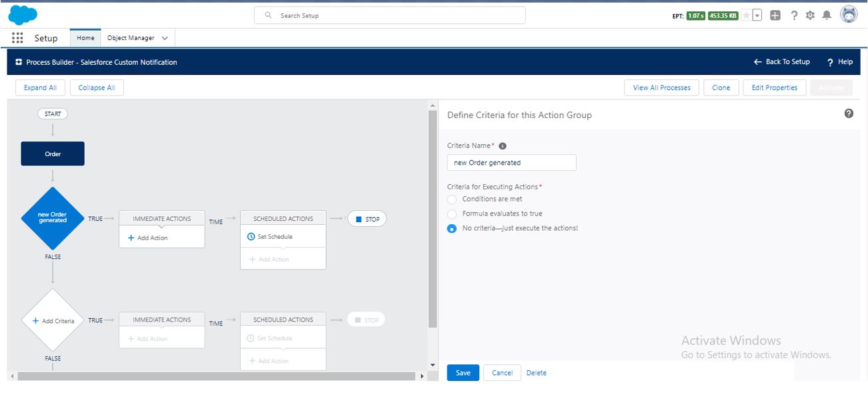Select Formula evaluates to true option
The height and width of the screenshot is (393, 868).
click(452, 214)
